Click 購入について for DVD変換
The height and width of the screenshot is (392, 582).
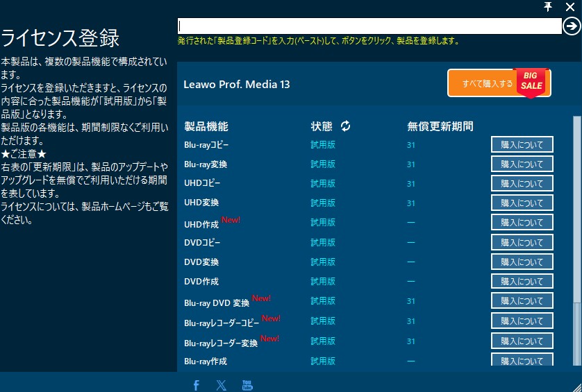click(x=522, y=262)
